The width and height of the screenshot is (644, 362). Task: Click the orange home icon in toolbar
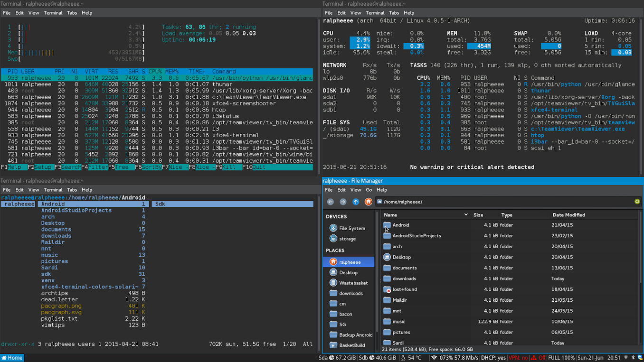(368, 202)
